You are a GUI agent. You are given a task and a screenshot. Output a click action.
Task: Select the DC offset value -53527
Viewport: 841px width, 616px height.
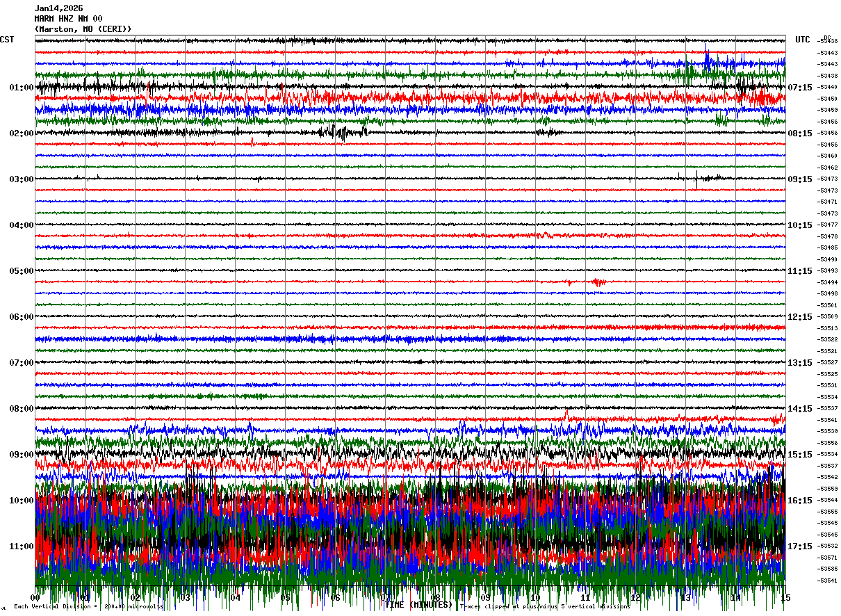(828, 362)
